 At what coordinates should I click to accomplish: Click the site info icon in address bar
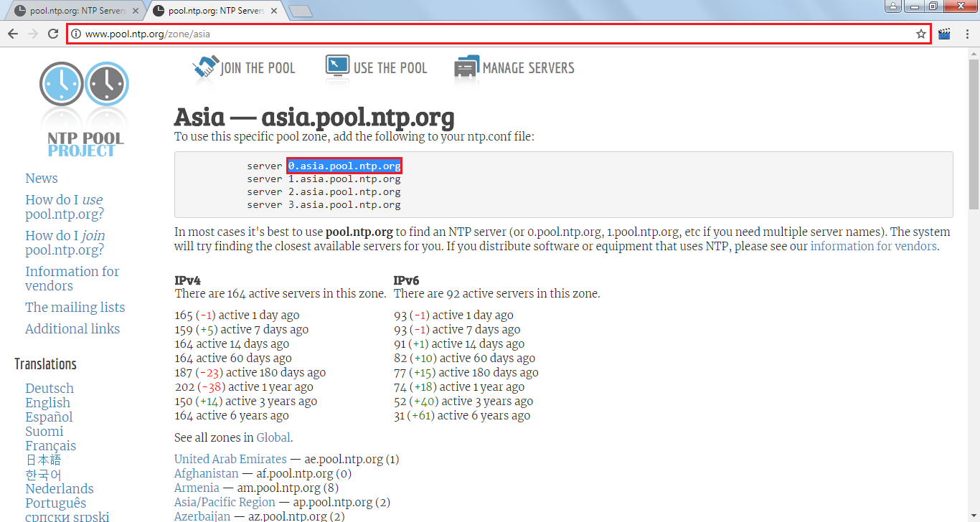pyautogui.click(x=77, y=34)
